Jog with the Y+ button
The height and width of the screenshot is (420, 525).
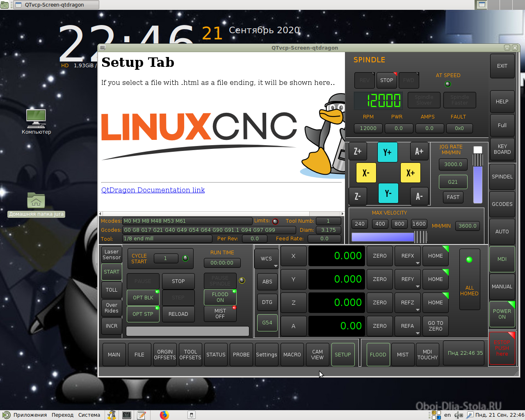pos(388,152)
